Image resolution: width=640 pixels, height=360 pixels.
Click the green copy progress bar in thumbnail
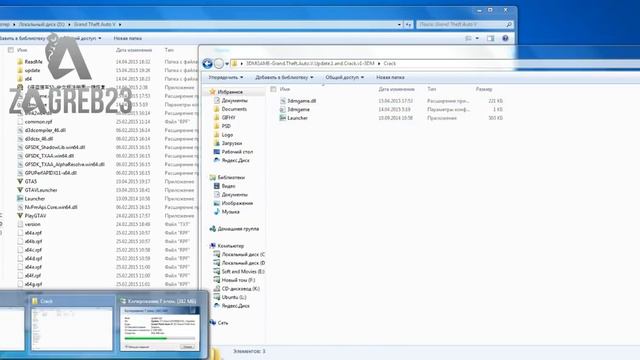point(160,338)
